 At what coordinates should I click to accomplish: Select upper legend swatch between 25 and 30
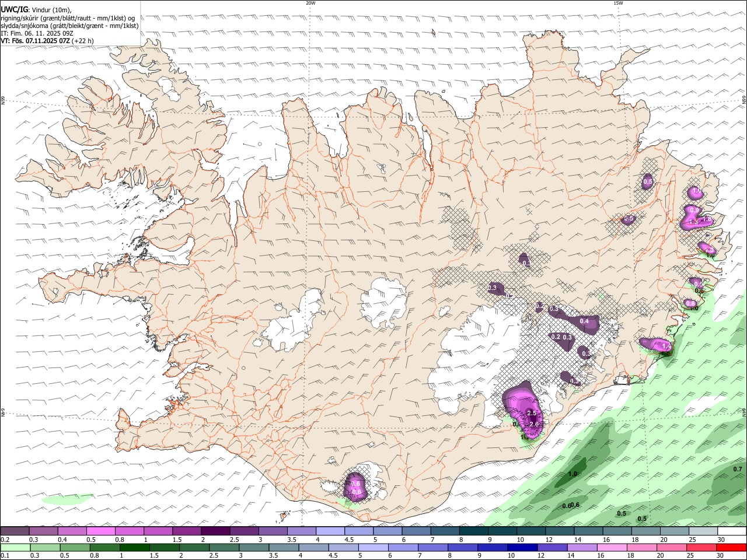(x=703, y=531)
